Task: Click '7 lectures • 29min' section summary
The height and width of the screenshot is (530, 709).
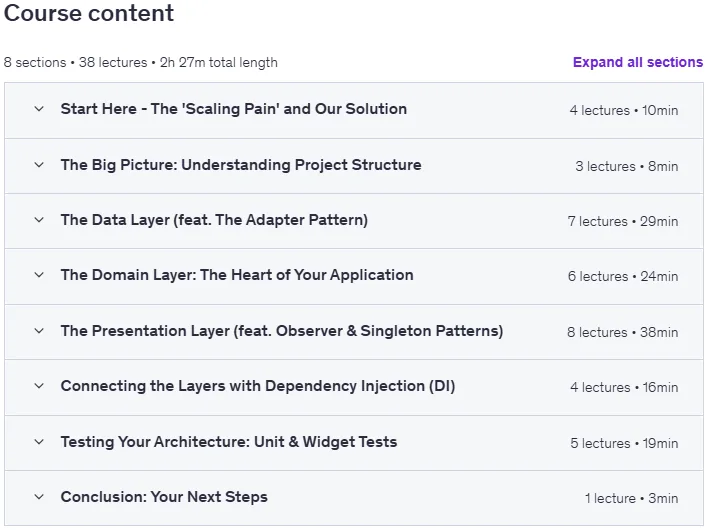Action: pos(623,222)
